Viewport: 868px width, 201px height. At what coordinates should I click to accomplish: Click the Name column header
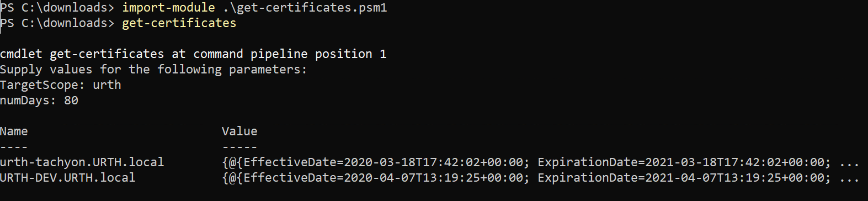point(14,131)
